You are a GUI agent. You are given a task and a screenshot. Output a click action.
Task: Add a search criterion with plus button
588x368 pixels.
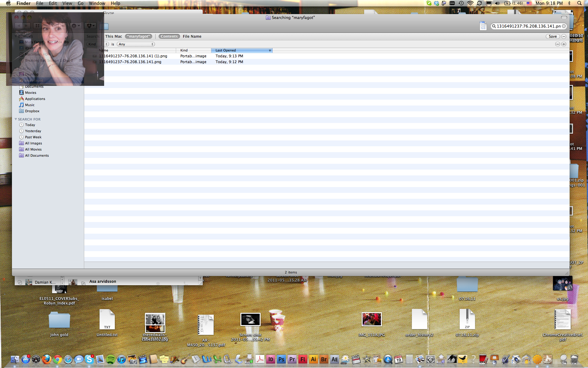[x=563, y=44]
